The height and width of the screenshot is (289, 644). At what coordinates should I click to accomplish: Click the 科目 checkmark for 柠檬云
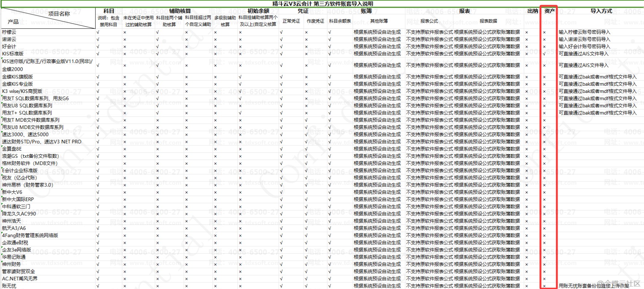click(98, 32)
